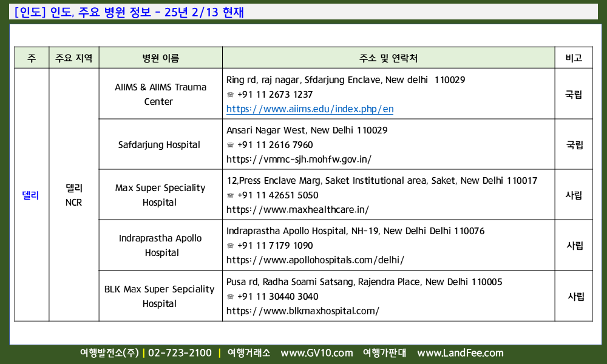607x364 pixels.
Task: Click the phone icon beside +91 11 42651 5050
Action: click(230, 195)
